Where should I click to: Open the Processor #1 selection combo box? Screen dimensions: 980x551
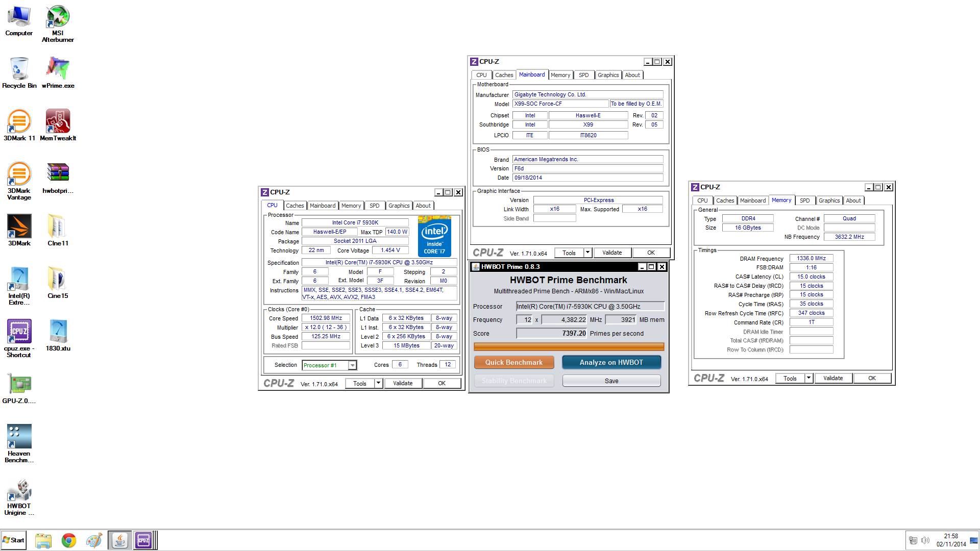[x=329, y=365]
